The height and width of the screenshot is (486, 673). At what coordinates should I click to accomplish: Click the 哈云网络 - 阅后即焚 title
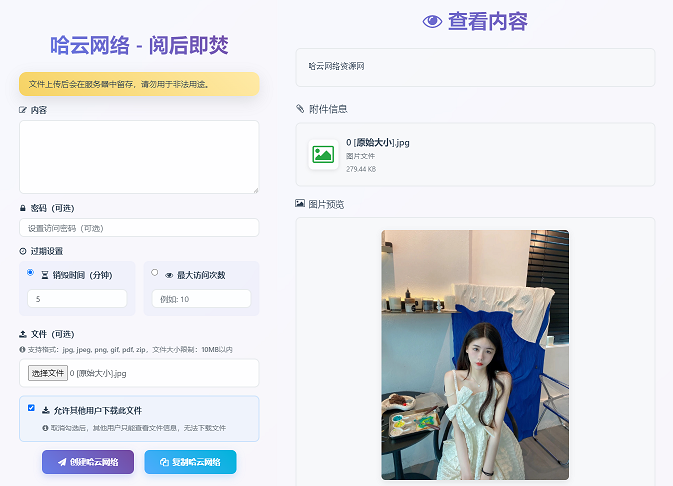139,46
